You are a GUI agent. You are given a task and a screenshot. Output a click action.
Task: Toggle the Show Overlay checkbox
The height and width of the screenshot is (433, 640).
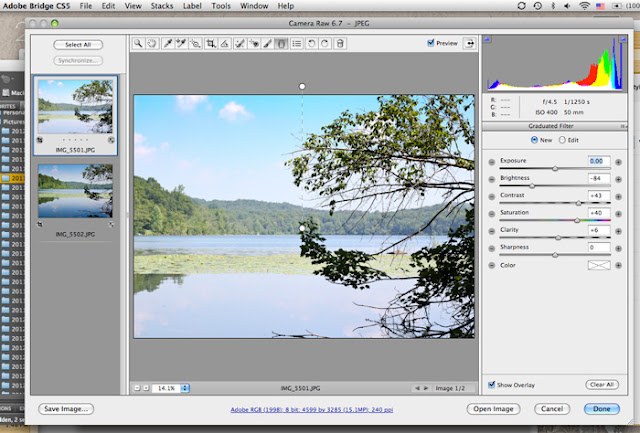pos(491,384)
